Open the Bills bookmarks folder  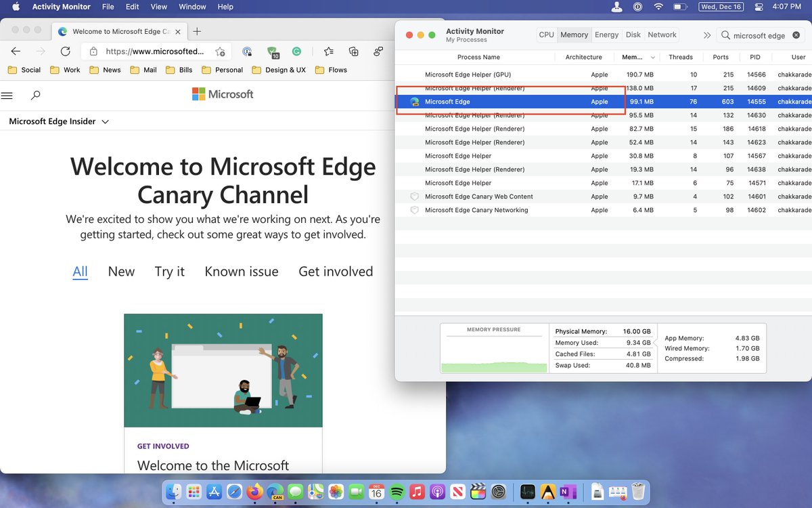pos(179,70)
